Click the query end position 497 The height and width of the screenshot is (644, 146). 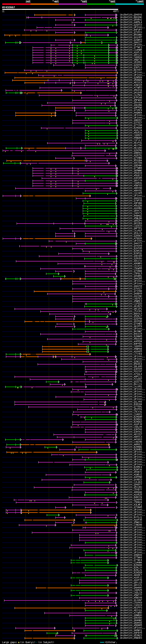tap(115, 11)
